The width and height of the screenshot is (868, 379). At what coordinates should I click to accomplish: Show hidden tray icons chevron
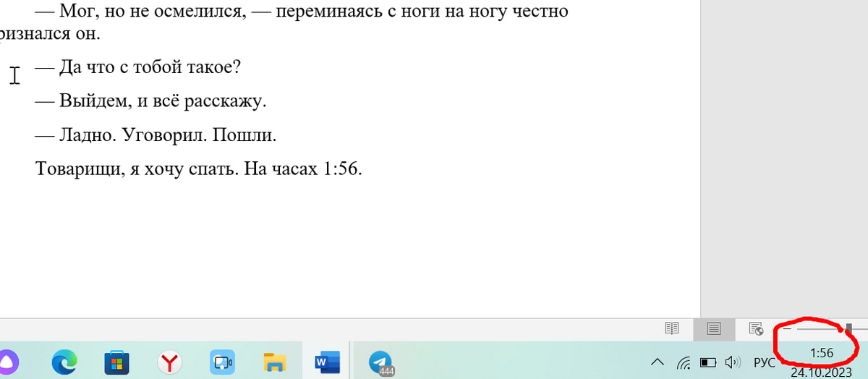pyautogui.click(x=658, y=362)
